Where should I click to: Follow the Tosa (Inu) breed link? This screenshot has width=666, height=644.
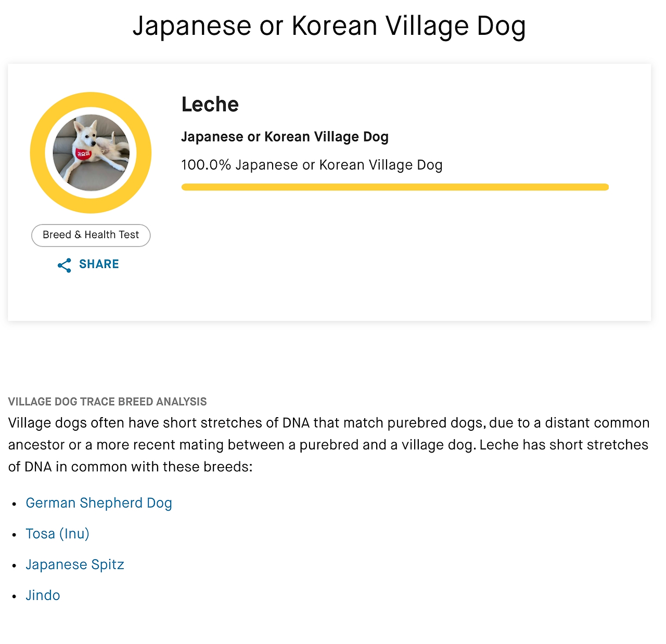tap(58, 534)
